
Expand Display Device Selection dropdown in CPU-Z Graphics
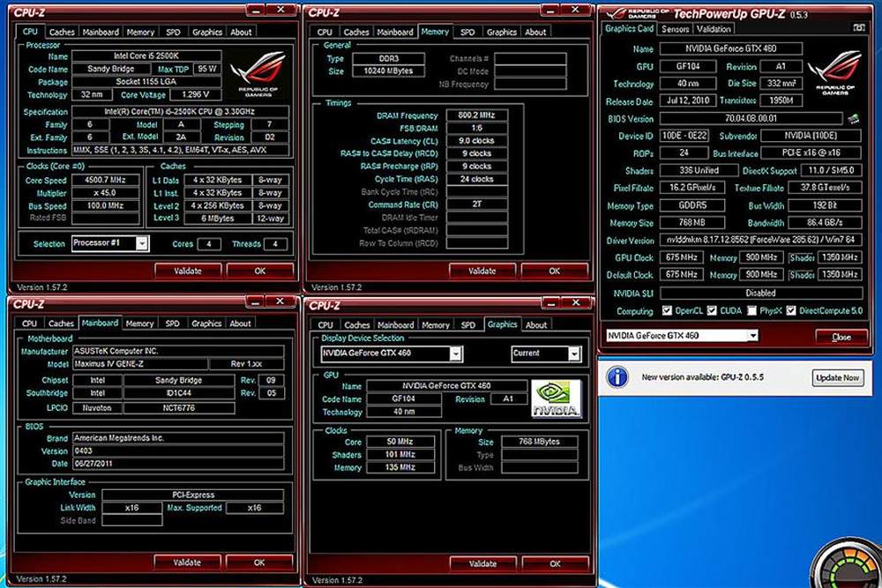click(456, 354)
